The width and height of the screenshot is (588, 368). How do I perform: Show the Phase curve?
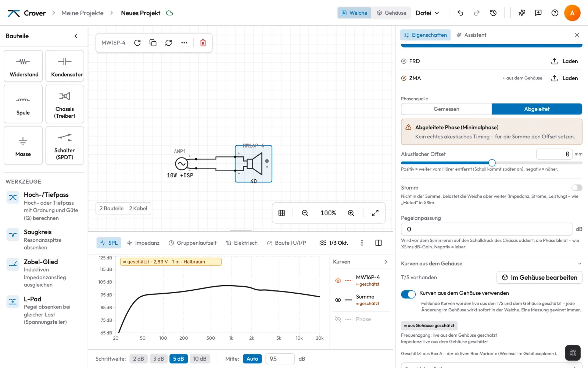point(338,319)
